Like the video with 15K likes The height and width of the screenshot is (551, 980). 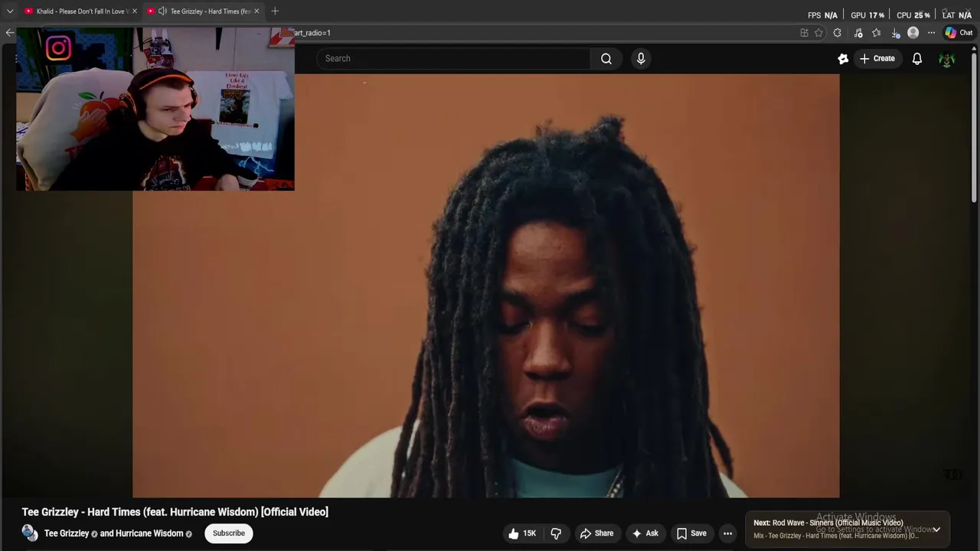tap(522, 533)
